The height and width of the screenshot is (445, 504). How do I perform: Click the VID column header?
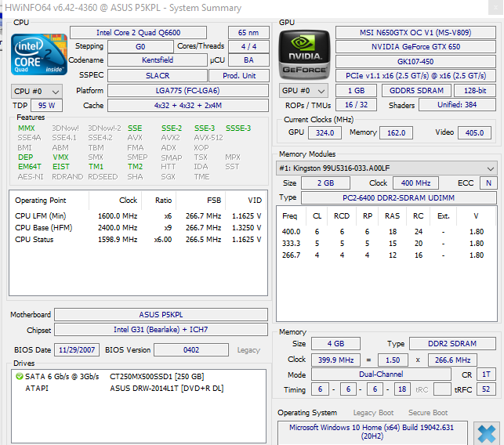[x=246, y=201]
